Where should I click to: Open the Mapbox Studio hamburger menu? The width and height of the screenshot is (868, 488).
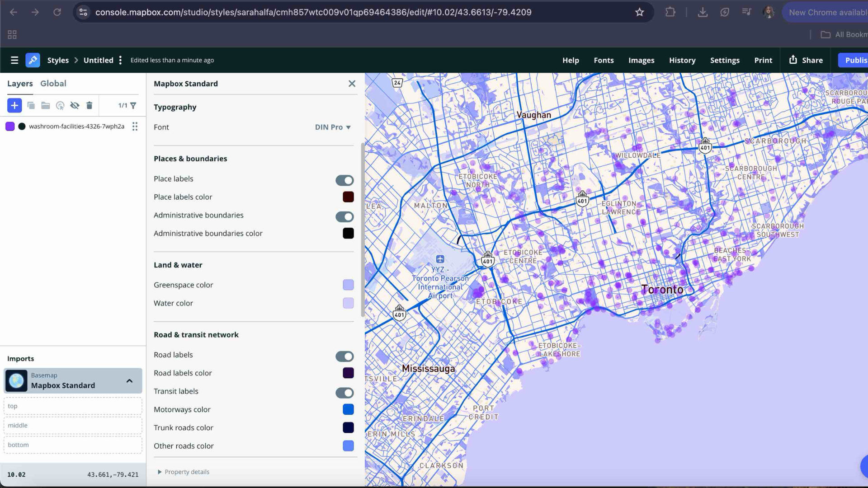14,60
